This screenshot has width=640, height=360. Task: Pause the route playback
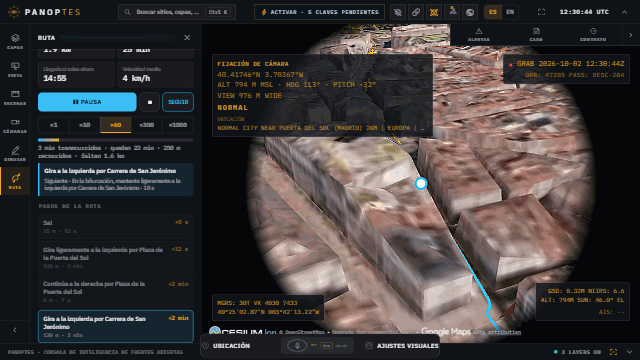click(x=87, y=102)
